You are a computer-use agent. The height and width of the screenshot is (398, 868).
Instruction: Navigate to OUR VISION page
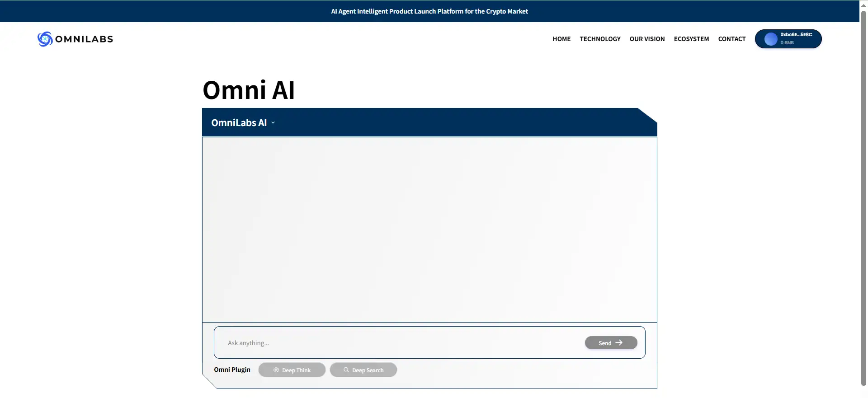click(x=647, y=39)
